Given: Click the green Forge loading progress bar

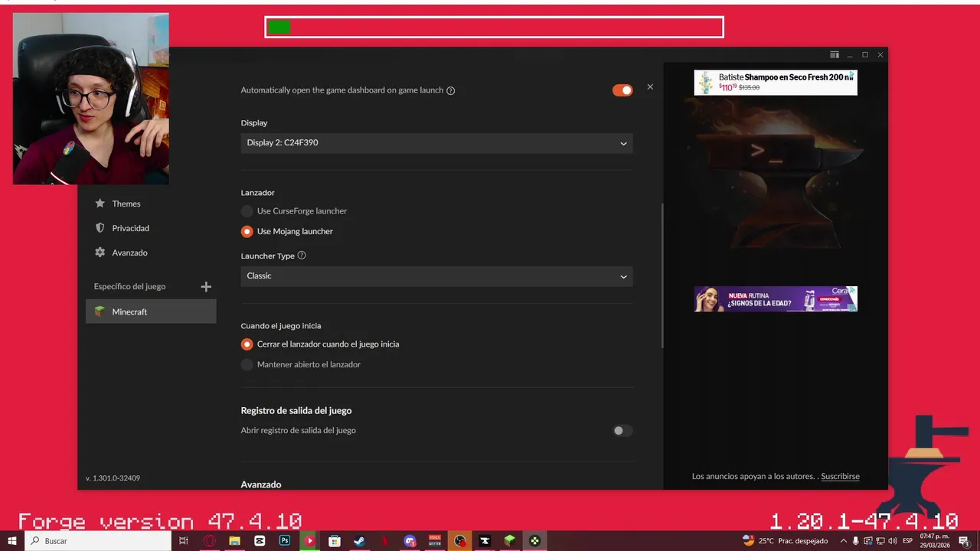Looking at the screenshot, I should 279,28.
